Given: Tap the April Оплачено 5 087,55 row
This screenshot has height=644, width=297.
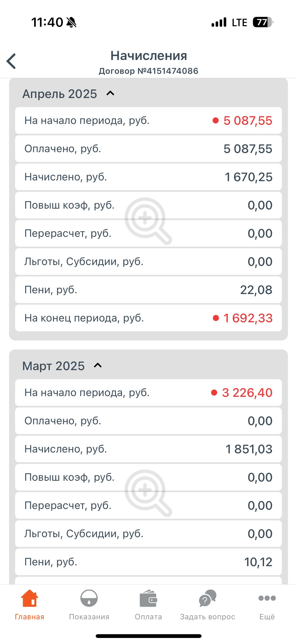Looking at the screenshot, I should [148, 149].
